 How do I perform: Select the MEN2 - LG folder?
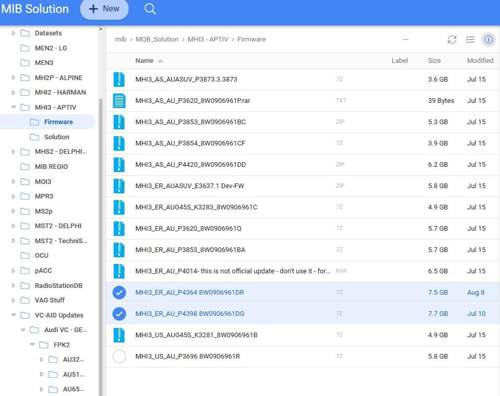[x=51, y=48]
